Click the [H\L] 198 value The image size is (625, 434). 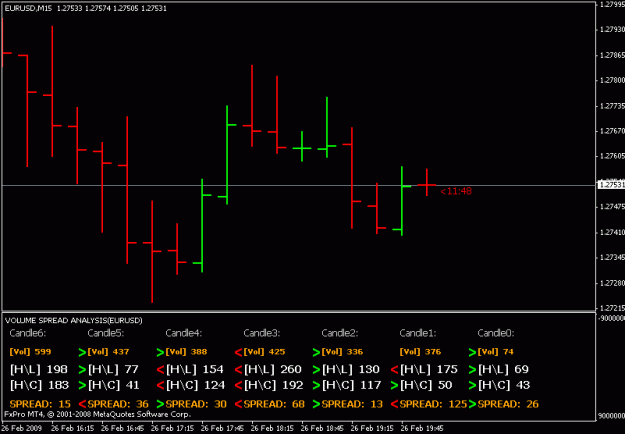point(39,369)
